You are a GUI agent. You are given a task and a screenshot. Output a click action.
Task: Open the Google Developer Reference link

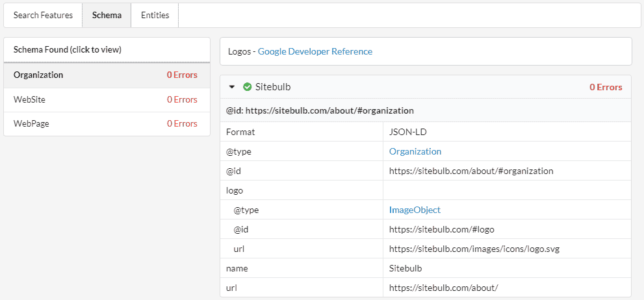[315, 52]
